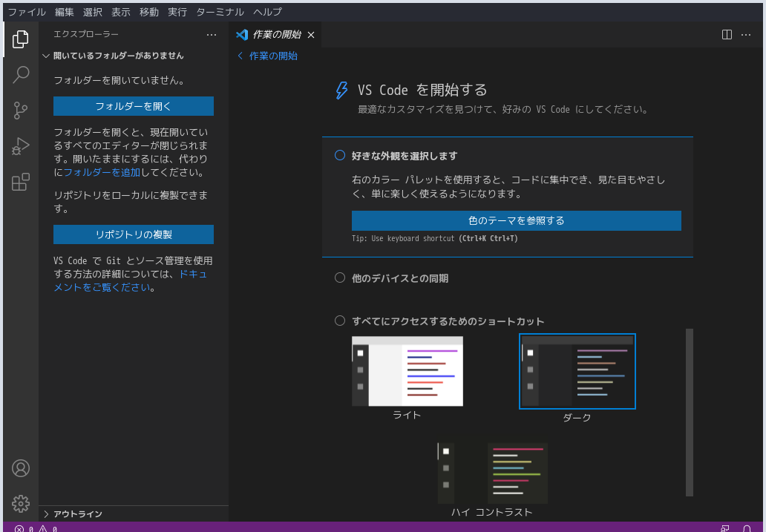Open notifications bell in status bar
The width and height of the screenshot is (766, 532).
pyautogui.click(x=747, y=528)
